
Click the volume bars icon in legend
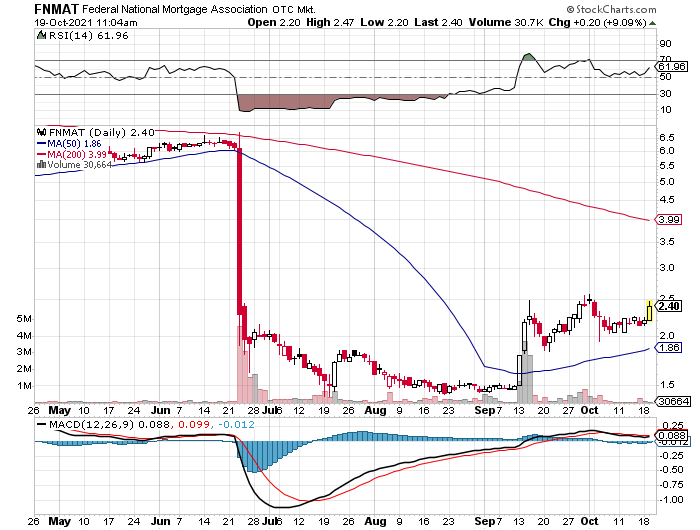coord(42,164)
